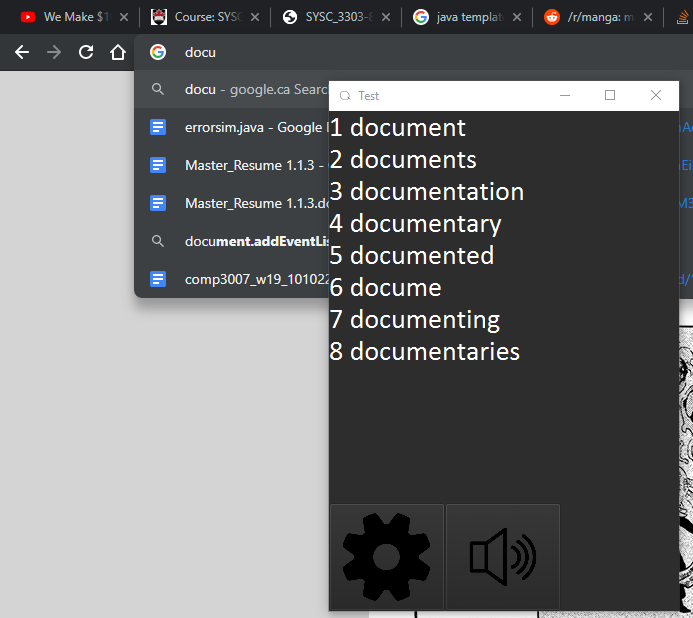The width and height of the screenshot is (693, 618).
Task: Click the address bar containing 'docu'
Action: click(x=400, y=52)
